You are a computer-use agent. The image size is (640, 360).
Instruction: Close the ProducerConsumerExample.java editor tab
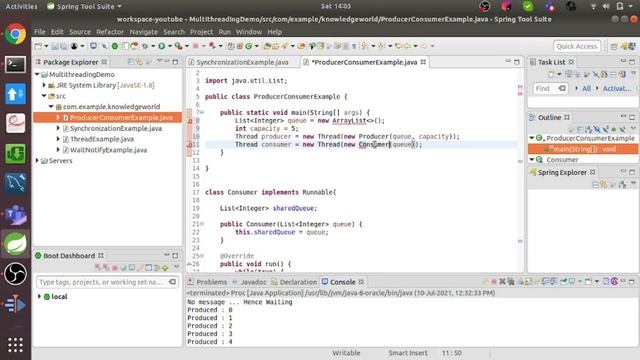tap(423, 62)
